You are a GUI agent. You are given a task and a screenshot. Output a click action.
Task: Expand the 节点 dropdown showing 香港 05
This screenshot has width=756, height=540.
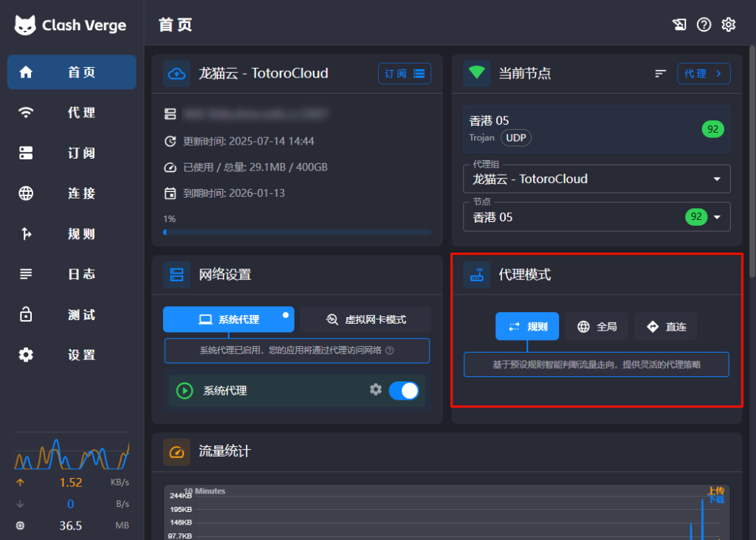[596, 217]
